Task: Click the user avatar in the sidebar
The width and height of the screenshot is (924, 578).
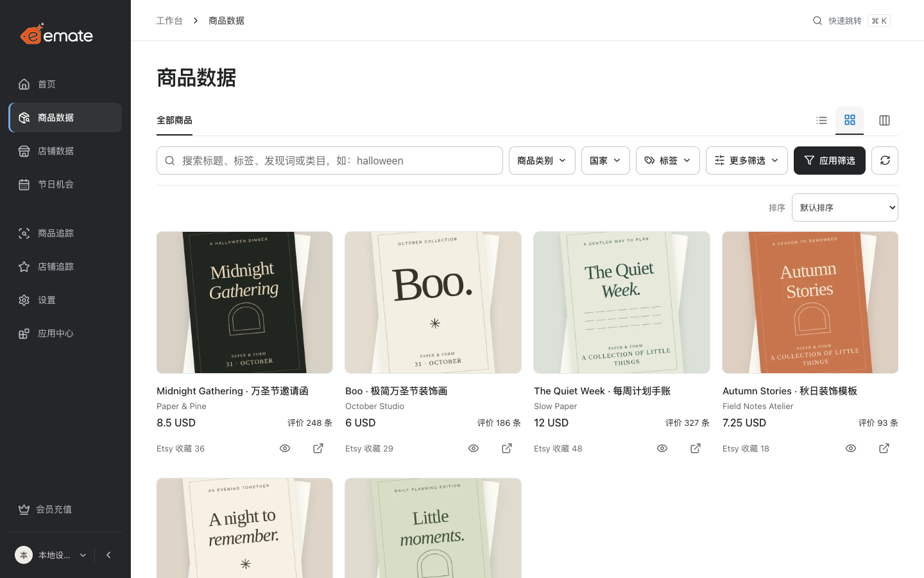Action: [24, 555]
